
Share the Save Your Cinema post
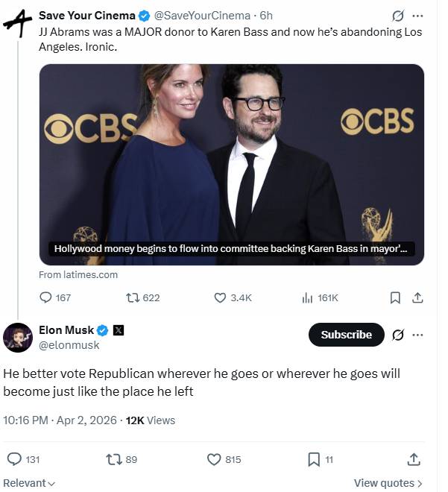(x=417, y=297)
